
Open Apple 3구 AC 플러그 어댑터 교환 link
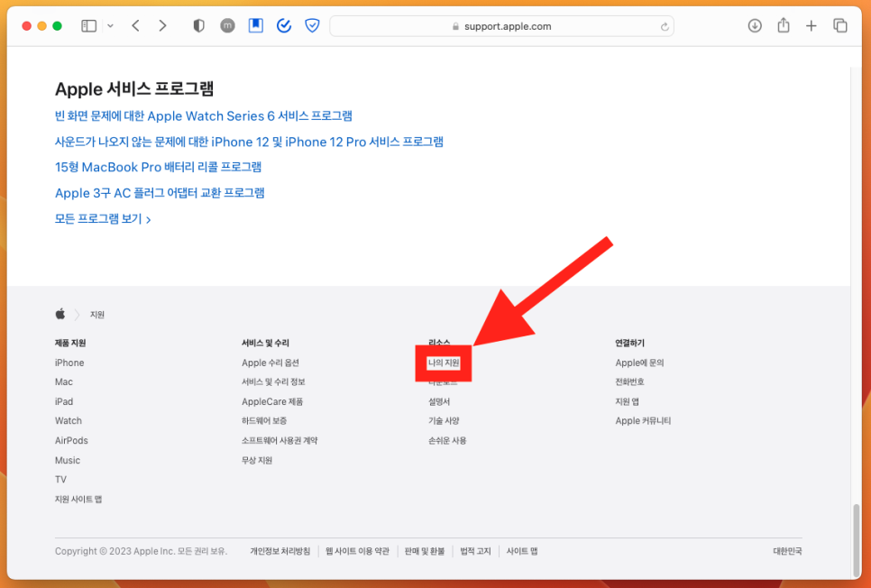coord(160,193)
